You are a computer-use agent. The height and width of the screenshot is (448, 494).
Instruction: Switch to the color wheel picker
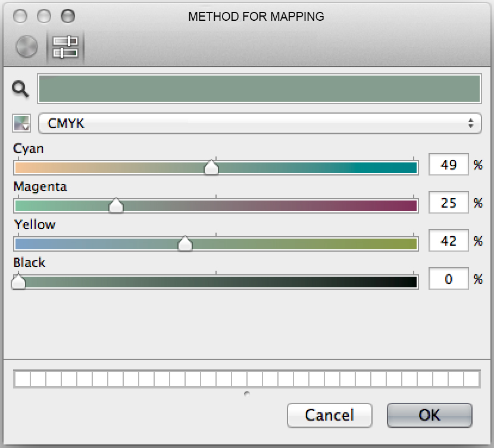point(26,47)
